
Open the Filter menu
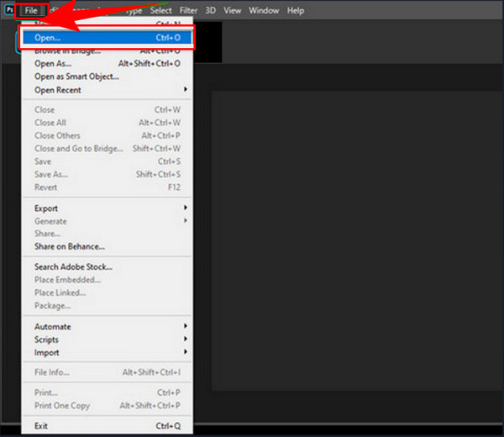(x=188, y=11)
